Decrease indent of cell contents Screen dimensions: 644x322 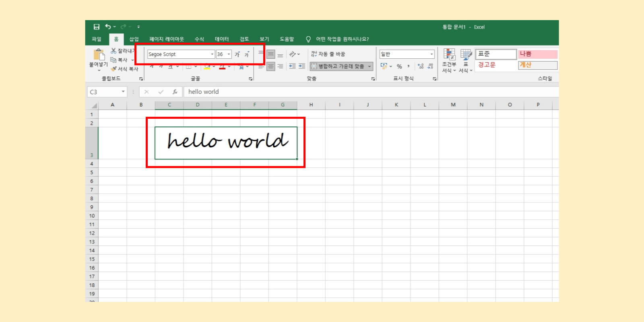click(x=292, y=66)
